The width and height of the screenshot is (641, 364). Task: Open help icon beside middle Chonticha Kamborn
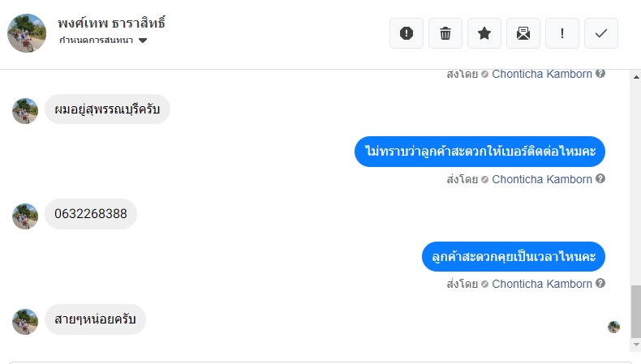[x=600, y=178]
